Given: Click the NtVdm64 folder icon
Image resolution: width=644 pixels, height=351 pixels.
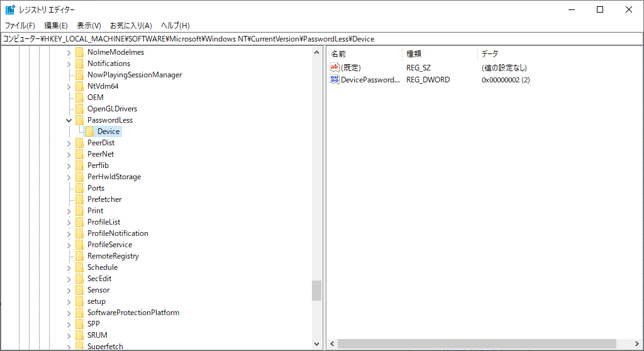Looking at the screenshot, I should (80, 86).
